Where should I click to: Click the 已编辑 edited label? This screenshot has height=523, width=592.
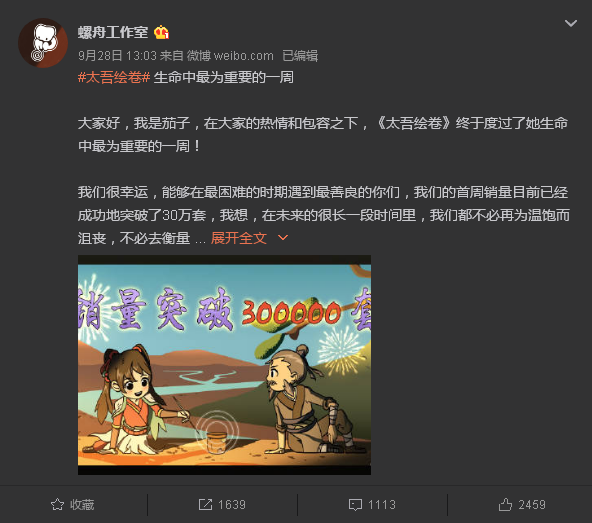click(300, 56)
